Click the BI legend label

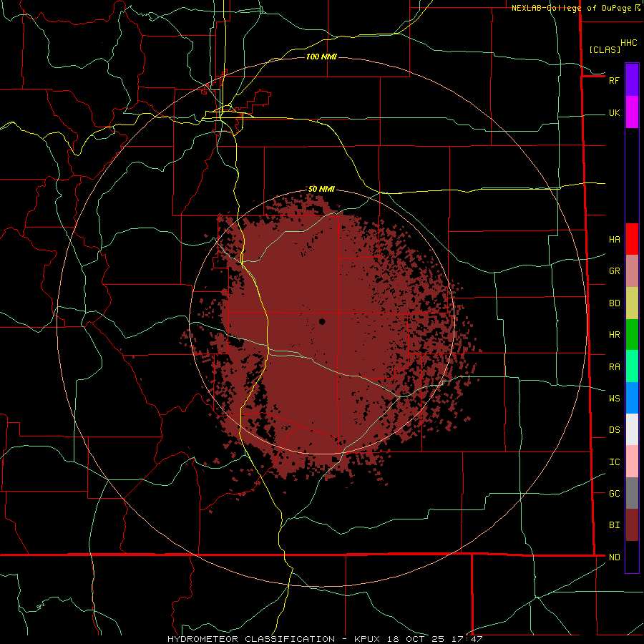[614, 525]
